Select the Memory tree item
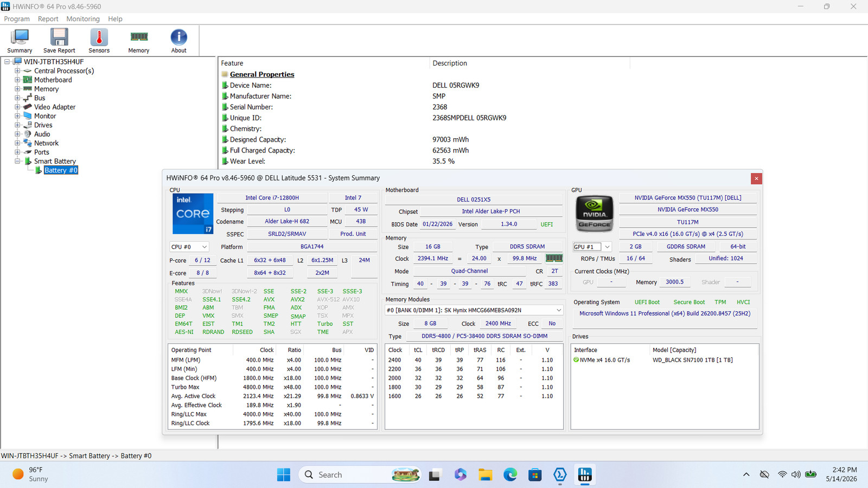Screen dimensions: 868x488 pyautogui.click(x=46, y=89)
